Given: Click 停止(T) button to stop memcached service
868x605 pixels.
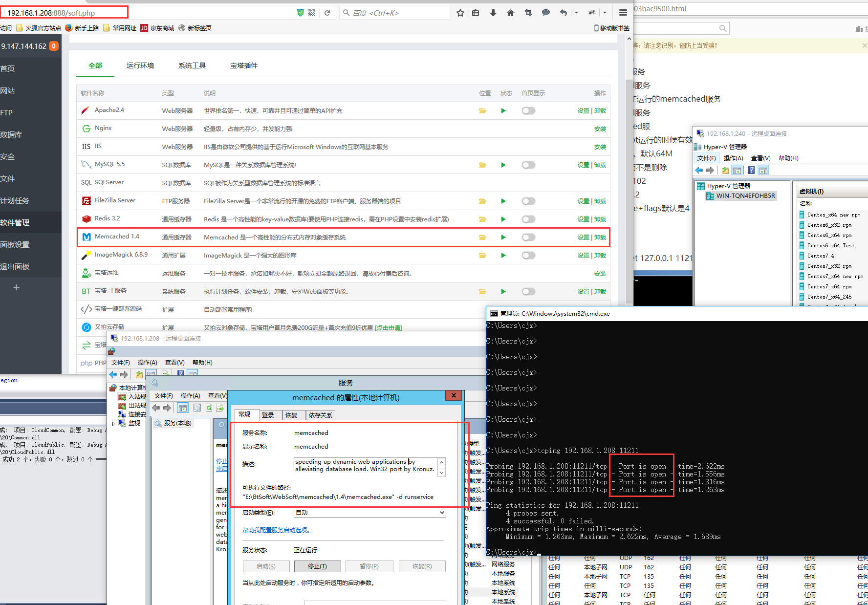Looking at the screenshot, I should tap(317, 566).
